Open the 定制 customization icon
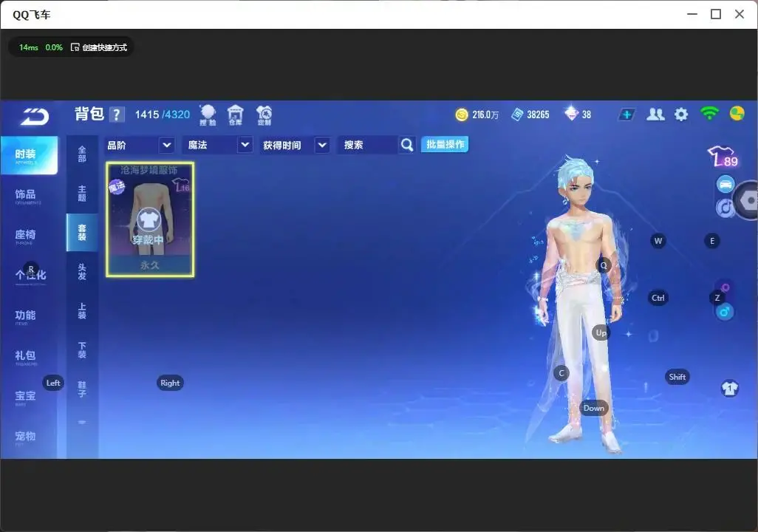The width and height of the screenshot is (758, 532). (x=264, y=115)
